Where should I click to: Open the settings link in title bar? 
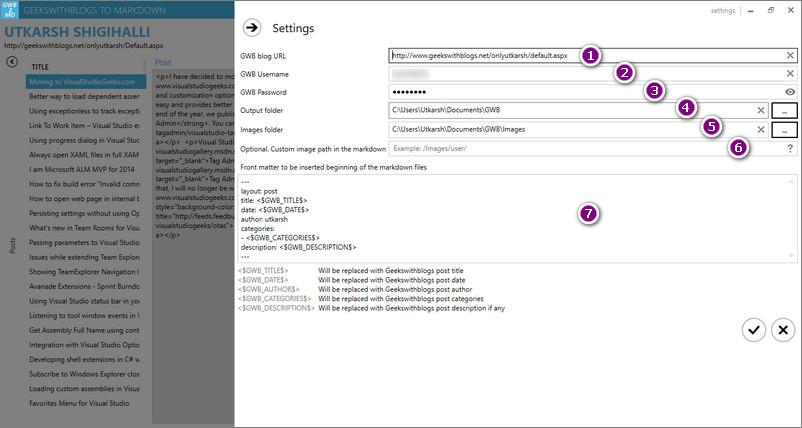tap(723, 11)
